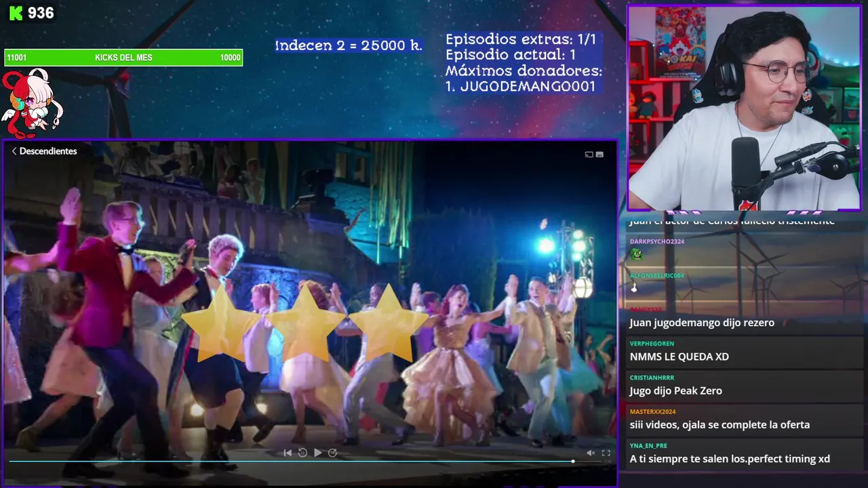Click chat message 'NMMS LE QUEDA XD'
868x488 pixels.
(679, 357)
